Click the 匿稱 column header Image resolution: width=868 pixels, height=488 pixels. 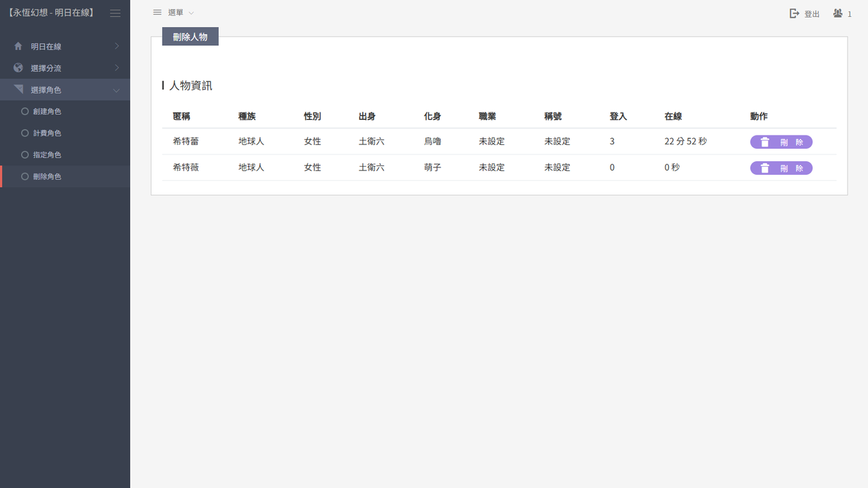pos(182,116)
